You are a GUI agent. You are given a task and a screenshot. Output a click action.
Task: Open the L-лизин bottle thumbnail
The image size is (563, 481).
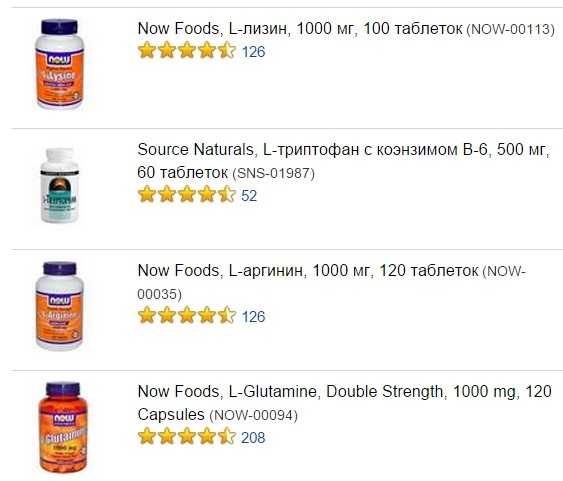60,64
